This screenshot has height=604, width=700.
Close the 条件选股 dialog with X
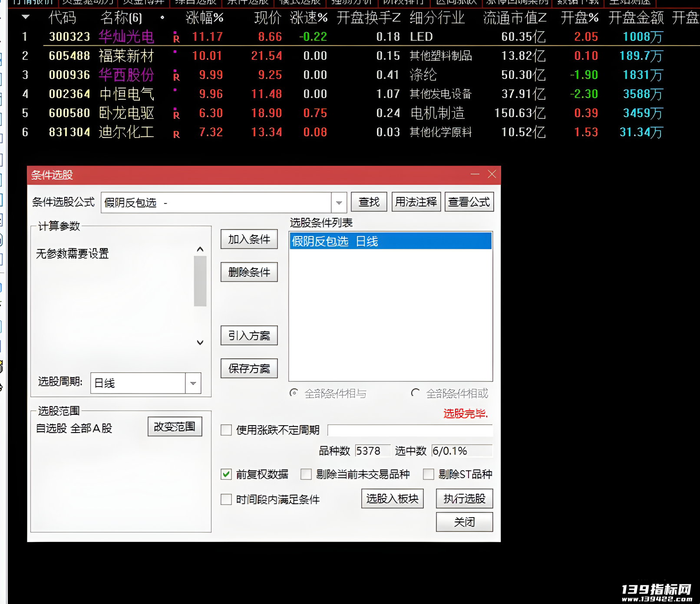click(492, 174)
